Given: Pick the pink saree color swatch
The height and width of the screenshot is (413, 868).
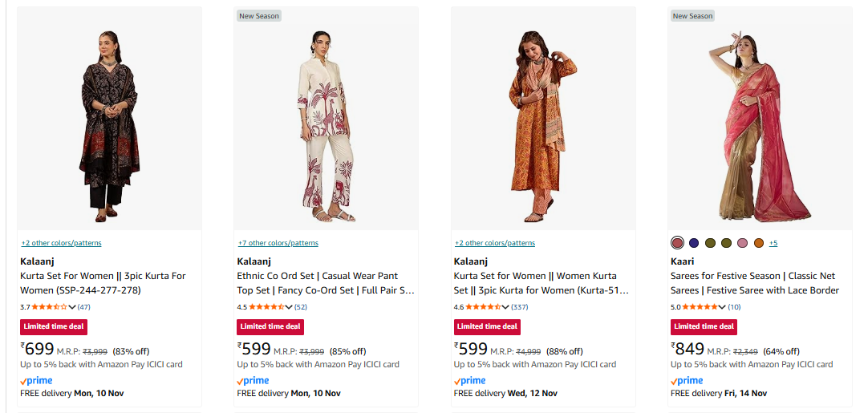Looking at the screenshot, I should pyautogui.click(x=743, y=243).
